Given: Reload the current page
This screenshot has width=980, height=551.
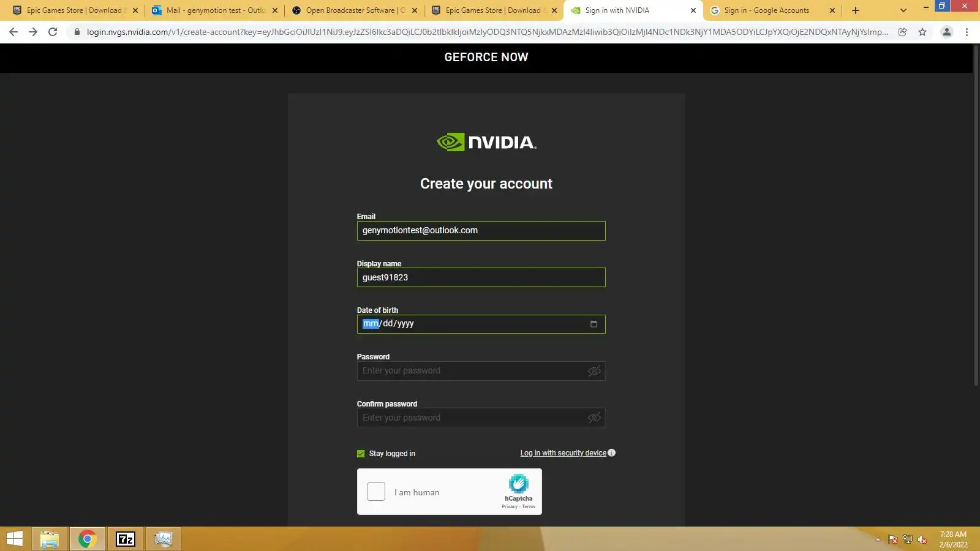Looking at the screenshot, I should pyautogui.click(x=53, y=32).
